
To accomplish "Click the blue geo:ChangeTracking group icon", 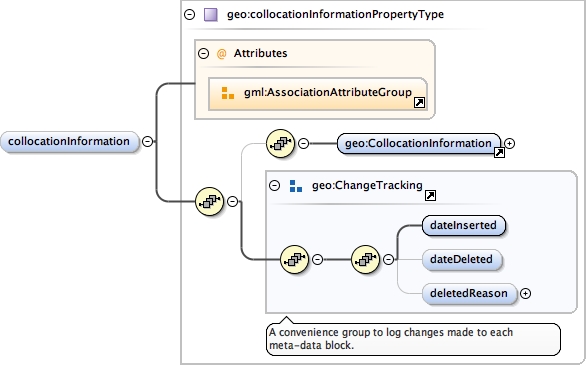I will (x=296, y=186).
